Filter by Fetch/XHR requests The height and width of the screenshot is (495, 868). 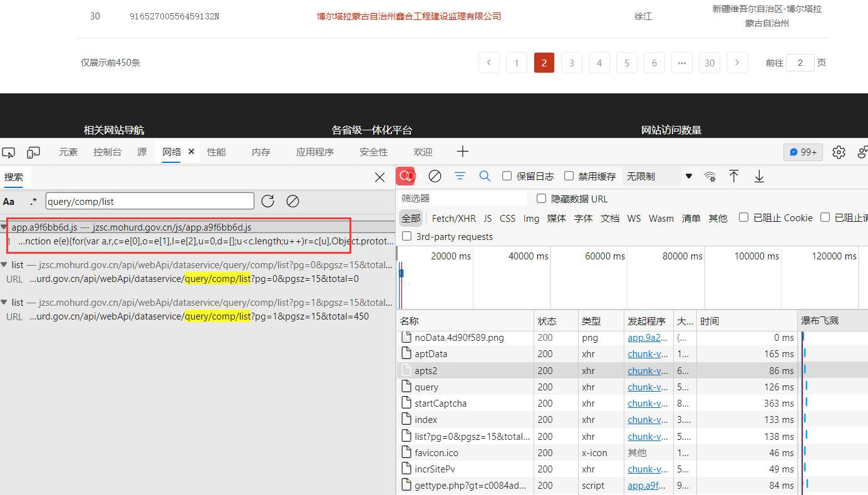[454, 218]
